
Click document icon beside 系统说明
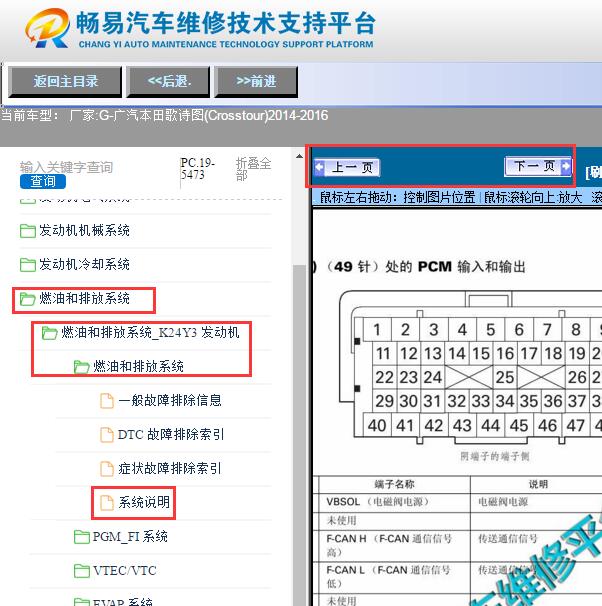[107, 503]
